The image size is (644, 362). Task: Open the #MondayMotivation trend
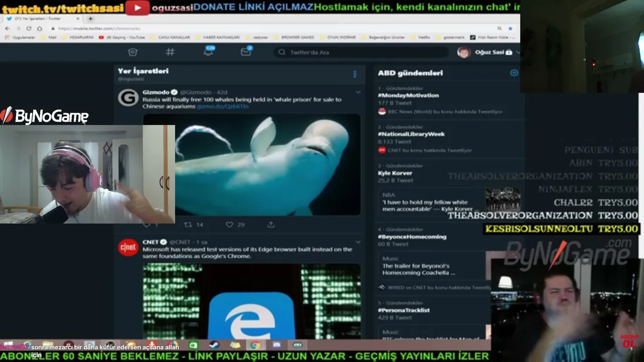(x=408, y=96)
